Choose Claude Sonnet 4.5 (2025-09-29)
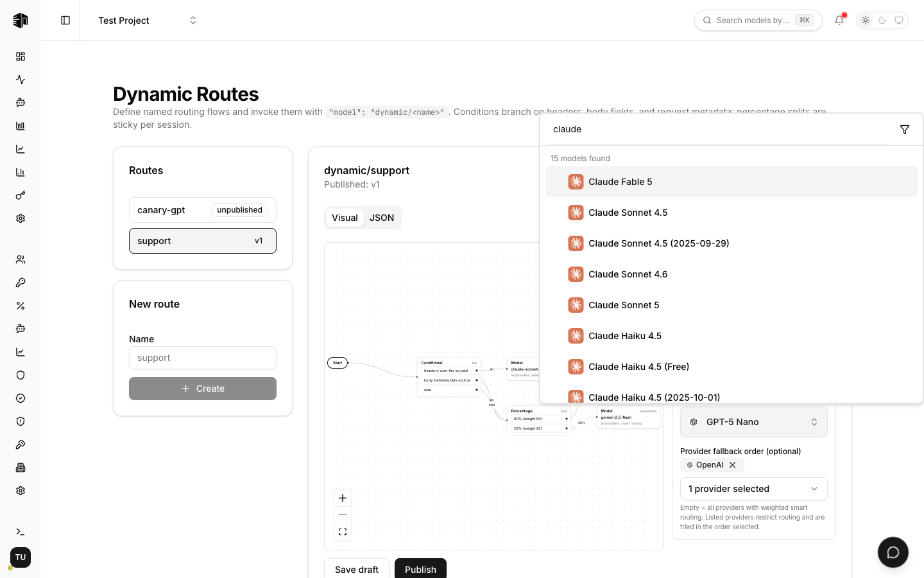Screen dimensions: 924x578 click(x=732, y=243)
